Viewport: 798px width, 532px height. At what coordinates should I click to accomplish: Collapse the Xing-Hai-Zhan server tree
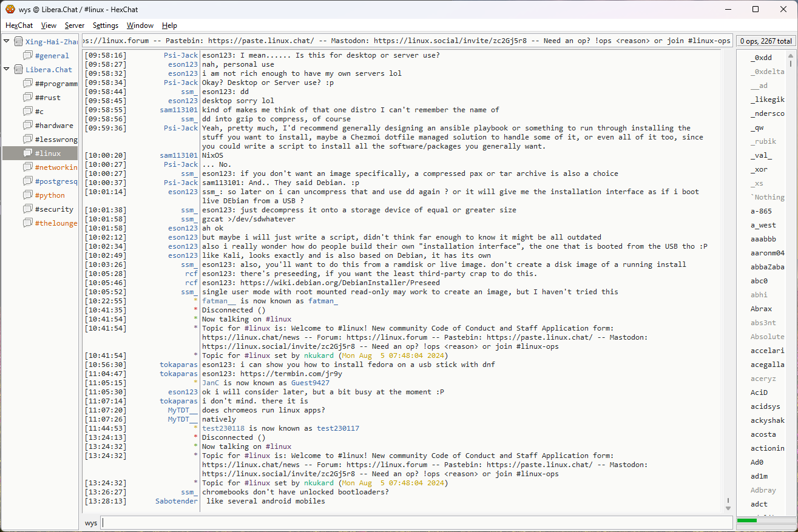(7, 41)
